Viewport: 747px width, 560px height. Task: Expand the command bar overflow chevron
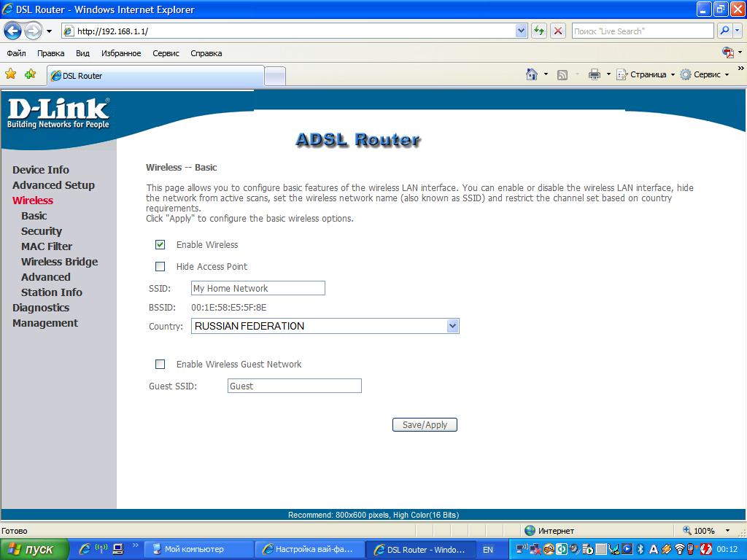tap(740, 69)
